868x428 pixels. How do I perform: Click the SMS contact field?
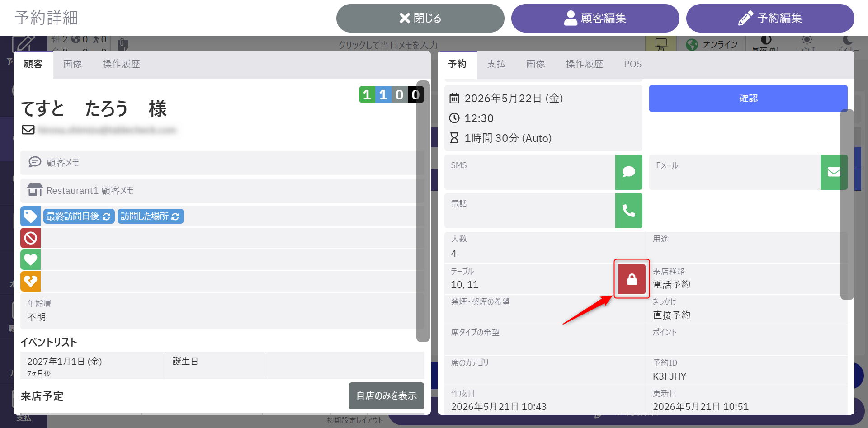[x=530, y=172]
